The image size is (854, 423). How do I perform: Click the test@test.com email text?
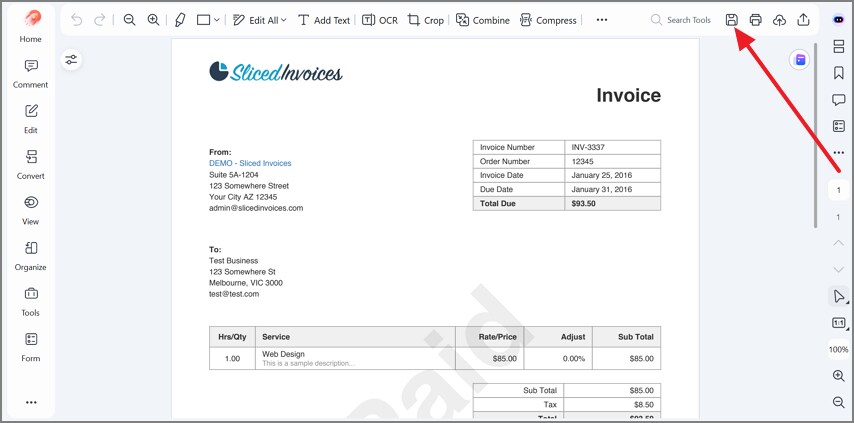[234, 294]
